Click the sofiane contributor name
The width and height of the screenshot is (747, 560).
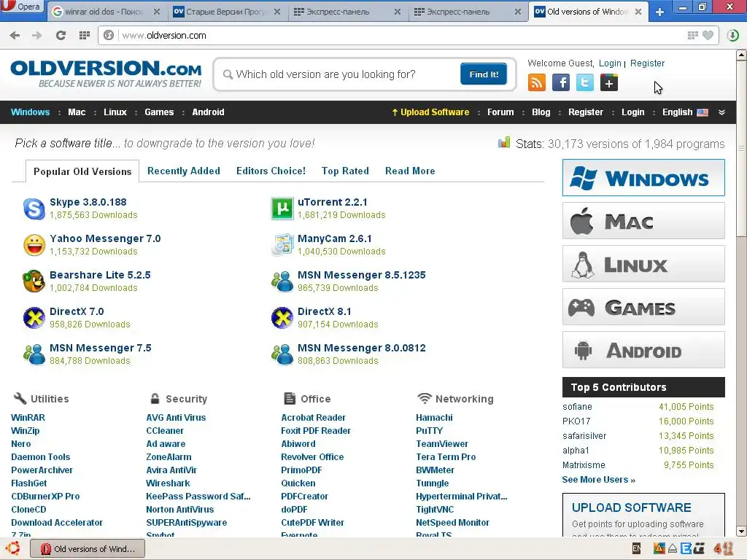coord(577,407)
